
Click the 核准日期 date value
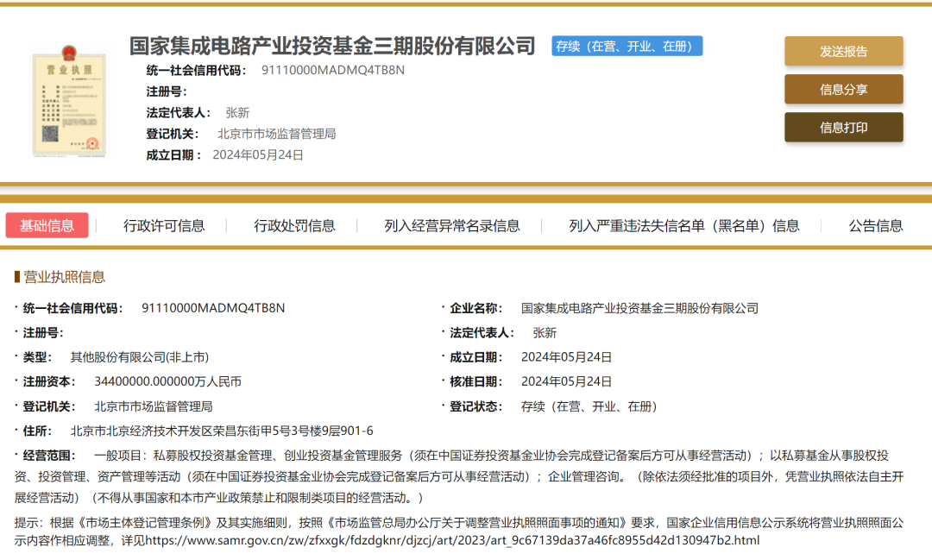(566, 381)
